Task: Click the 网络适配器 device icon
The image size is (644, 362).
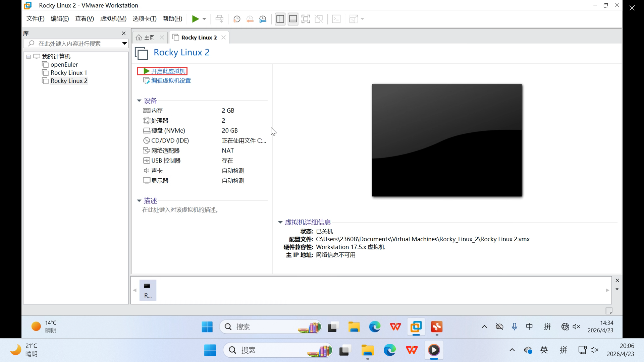Action: 147,150
